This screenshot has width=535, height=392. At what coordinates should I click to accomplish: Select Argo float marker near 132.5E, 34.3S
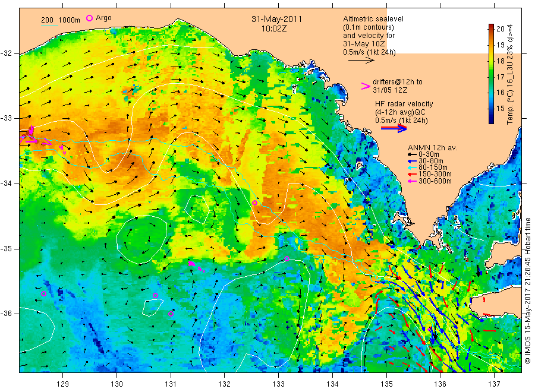(254, 203)
